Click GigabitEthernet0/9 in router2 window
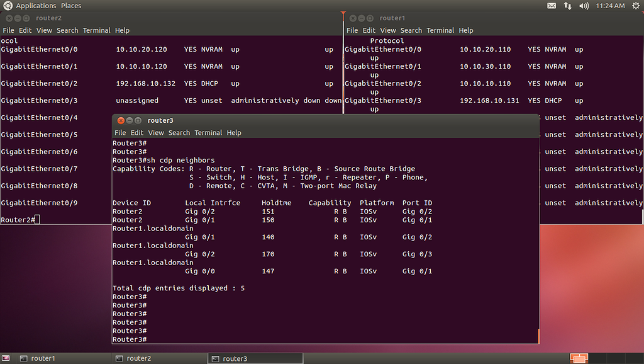The width and height of the screenshot is (644, 364). (39, 203)
